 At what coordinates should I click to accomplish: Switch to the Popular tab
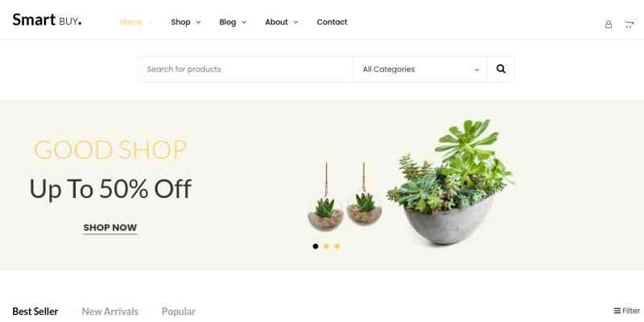(178, 312)
